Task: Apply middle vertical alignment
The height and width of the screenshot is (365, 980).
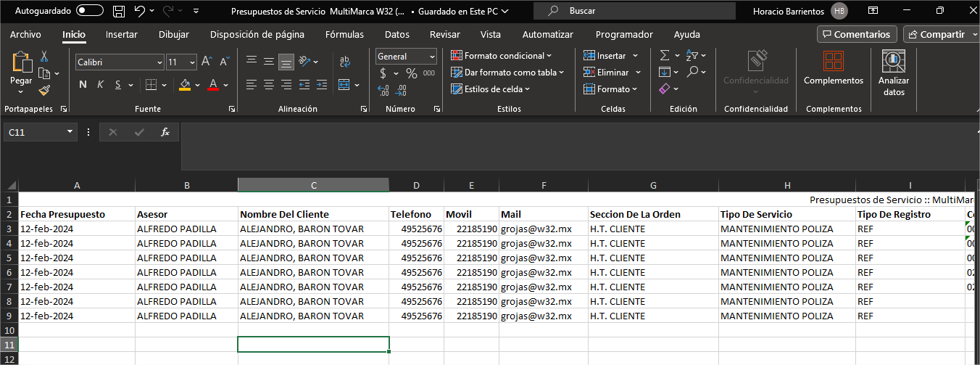Action: (x=268, y=62)
